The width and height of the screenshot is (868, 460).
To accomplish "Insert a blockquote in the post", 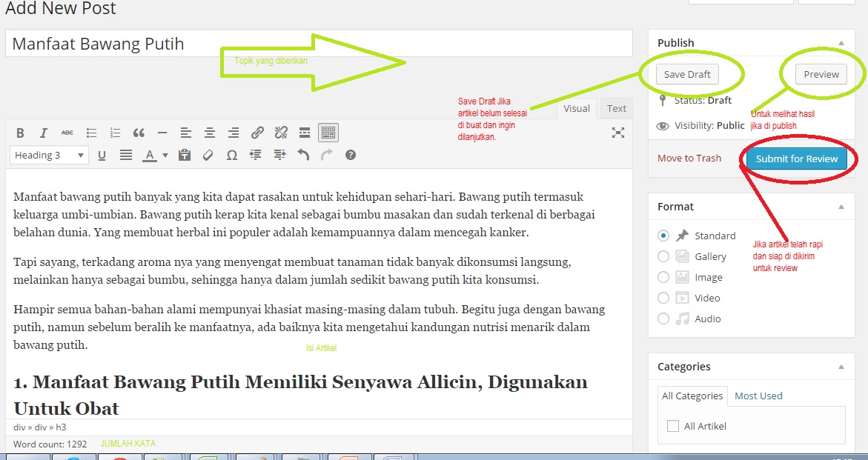I will pos(139,133).
